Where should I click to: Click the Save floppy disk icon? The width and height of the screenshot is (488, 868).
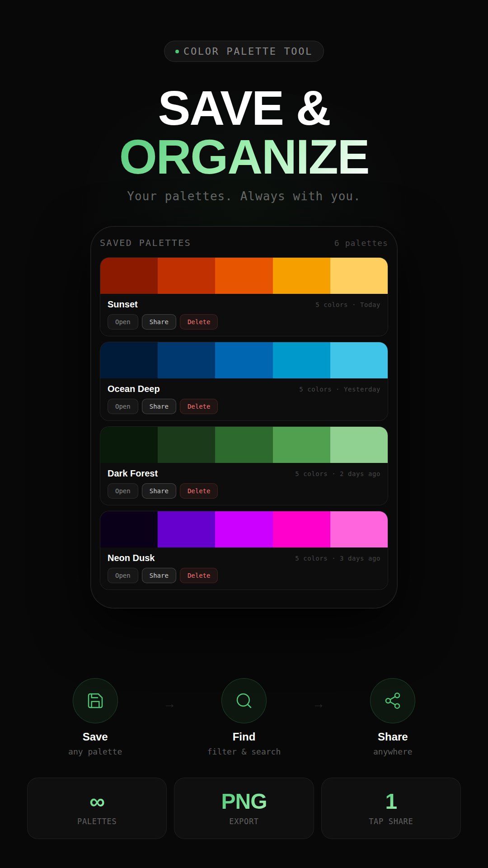95,701
